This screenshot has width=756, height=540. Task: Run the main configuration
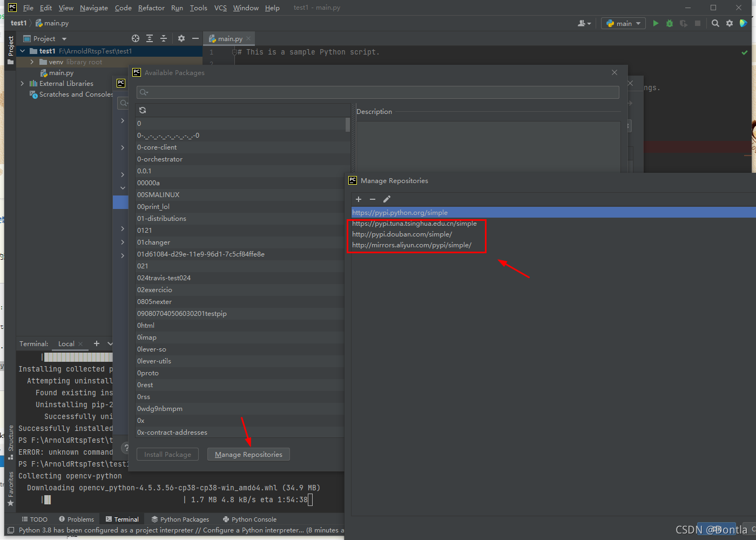(656, 23)
